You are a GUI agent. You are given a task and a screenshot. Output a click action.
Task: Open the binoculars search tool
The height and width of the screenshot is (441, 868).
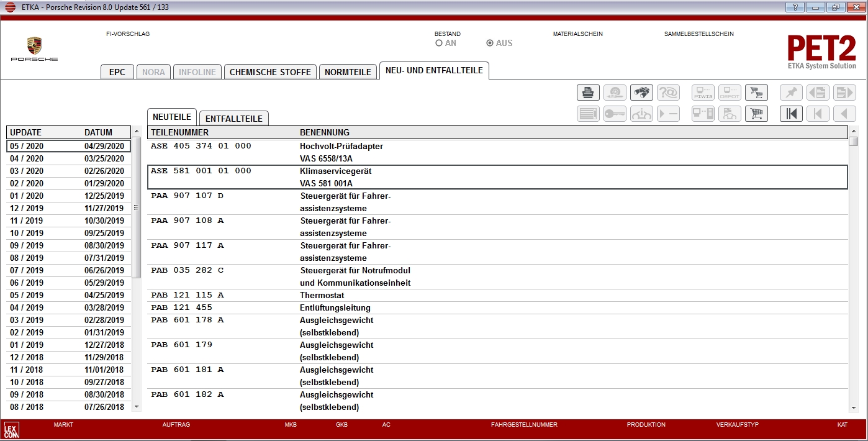click(641, 93)
